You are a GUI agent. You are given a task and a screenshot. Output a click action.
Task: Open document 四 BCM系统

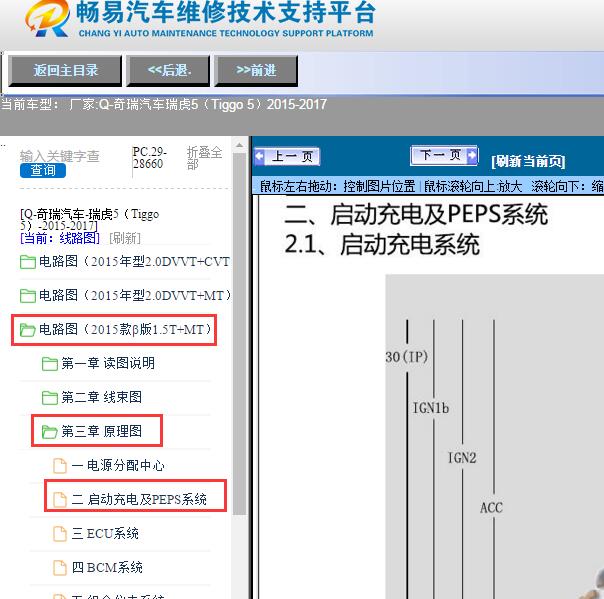pos(98,567)
